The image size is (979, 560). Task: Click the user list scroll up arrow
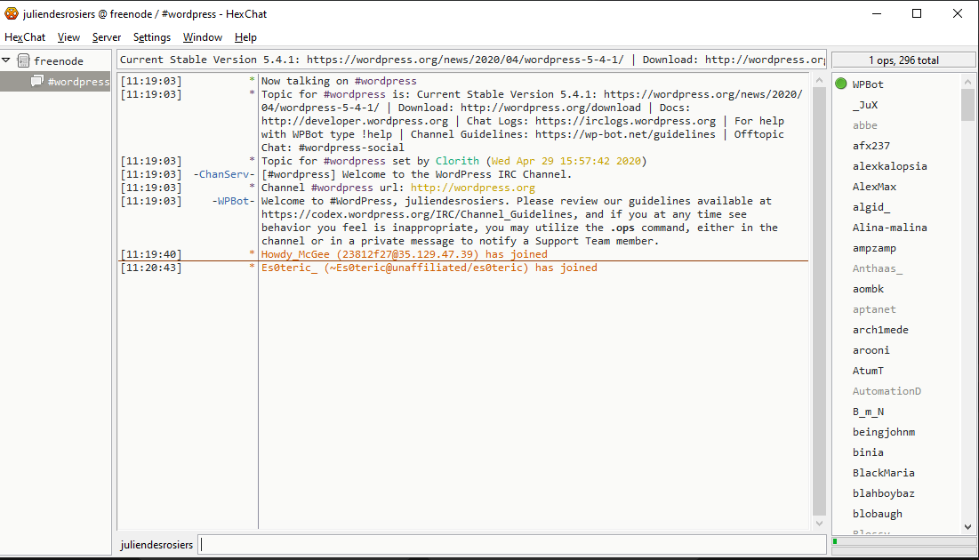coord(967,81)
